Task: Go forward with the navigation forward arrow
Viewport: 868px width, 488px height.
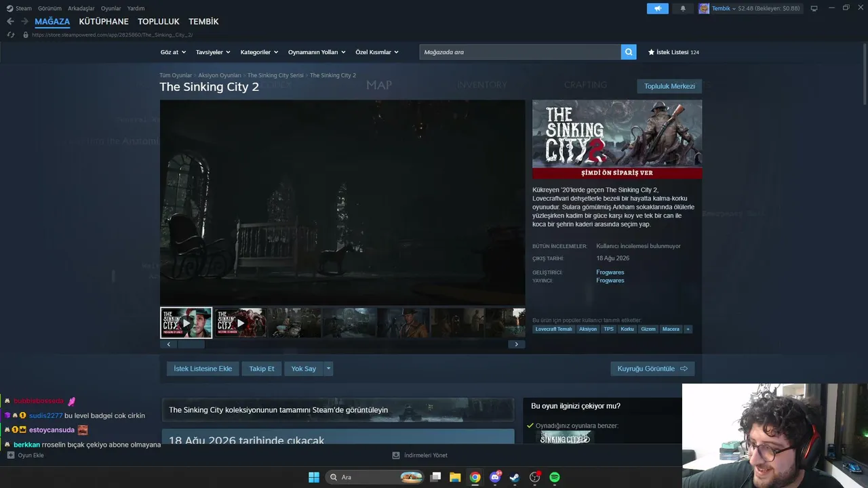Action: click(x=24, y=22)
